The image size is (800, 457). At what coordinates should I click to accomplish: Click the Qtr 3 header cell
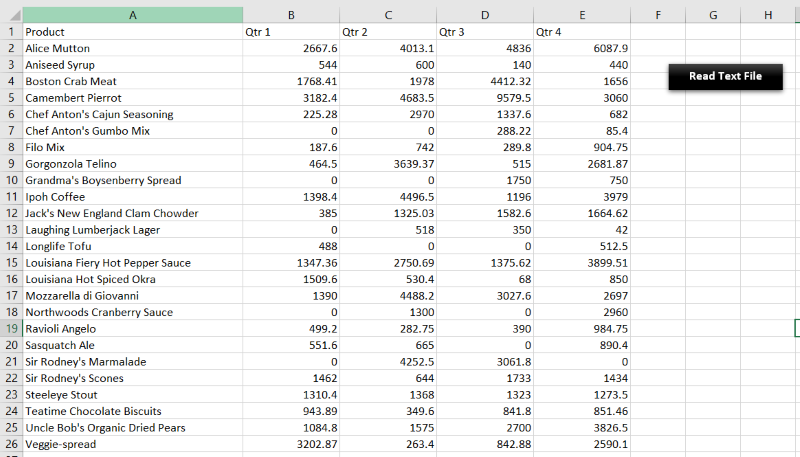tap(485, 32)
